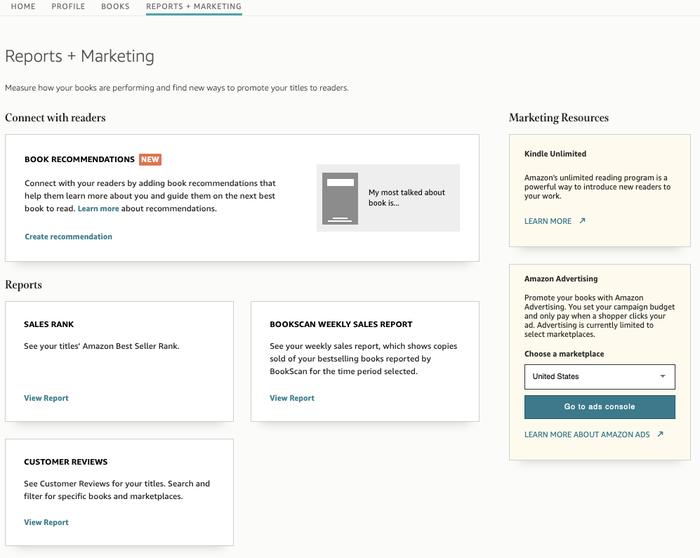Go to the Profile tab
The image size is (700, 558).
tap(68, 6)
